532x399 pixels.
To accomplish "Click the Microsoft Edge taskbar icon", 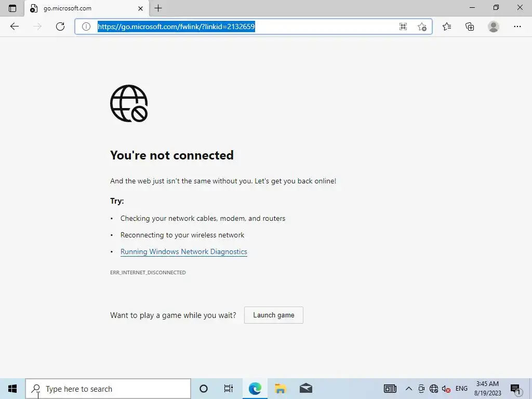I will coord(255,389).
